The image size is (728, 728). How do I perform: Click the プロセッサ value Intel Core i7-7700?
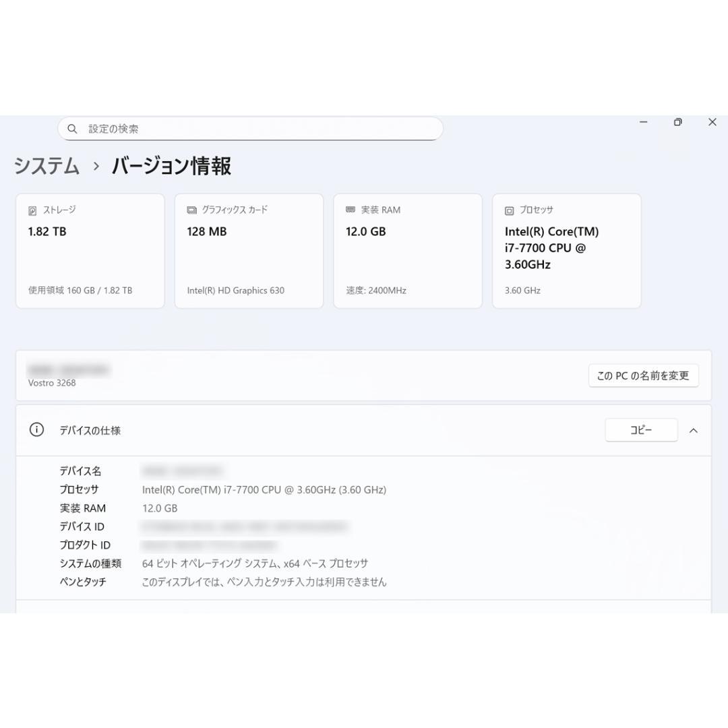pos(264,489)
